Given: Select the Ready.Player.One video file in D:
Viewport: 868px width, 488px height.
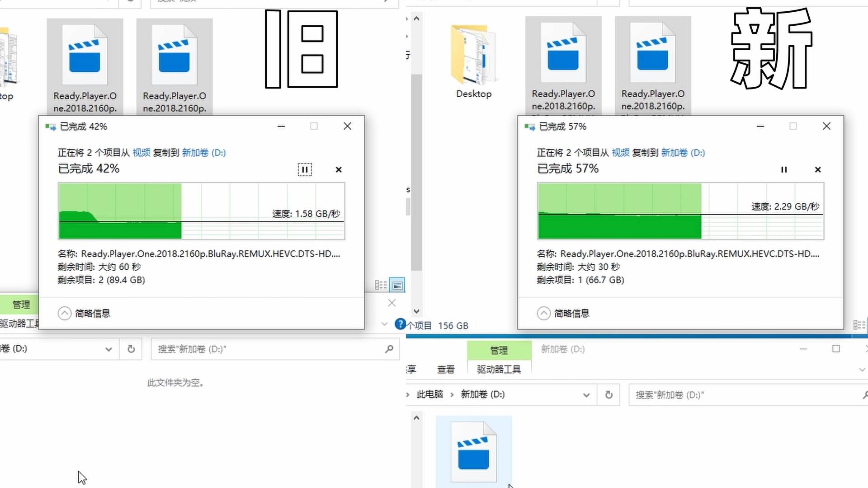Looking at the screenshot, I should pyautogui.click(x=474, y=452).
